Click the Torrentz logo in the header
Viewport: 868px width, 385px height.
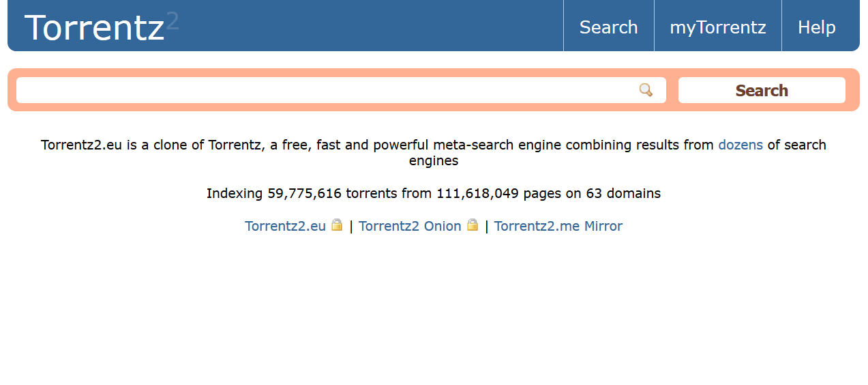[102, 27]
